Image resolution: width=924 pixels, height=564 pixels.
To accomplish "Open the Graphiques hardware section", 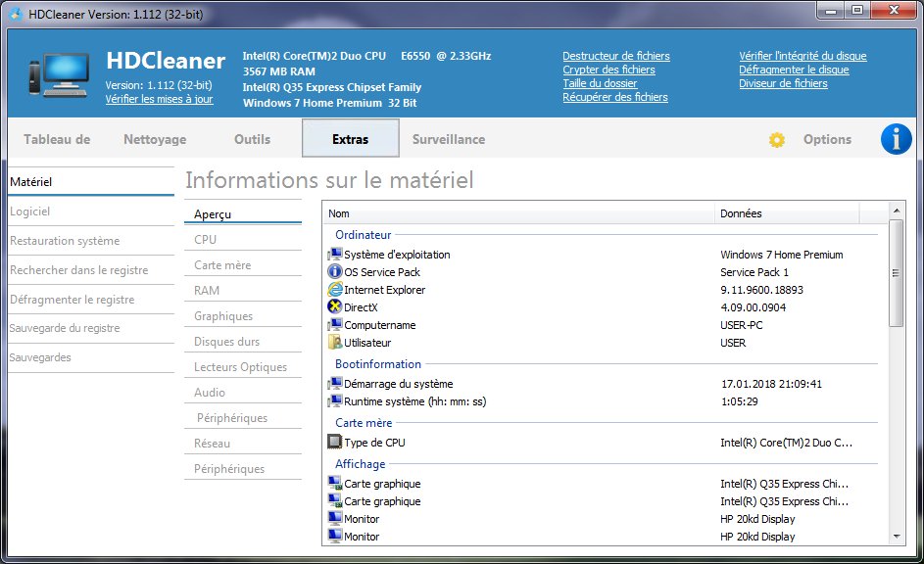I will coord(243,316).
